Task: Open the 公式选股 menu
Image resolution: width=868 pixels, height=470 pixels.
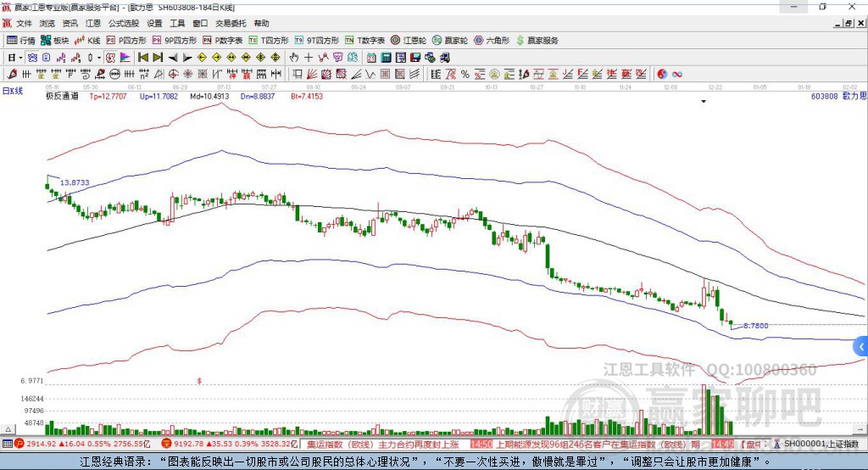Action: point(124,23)
